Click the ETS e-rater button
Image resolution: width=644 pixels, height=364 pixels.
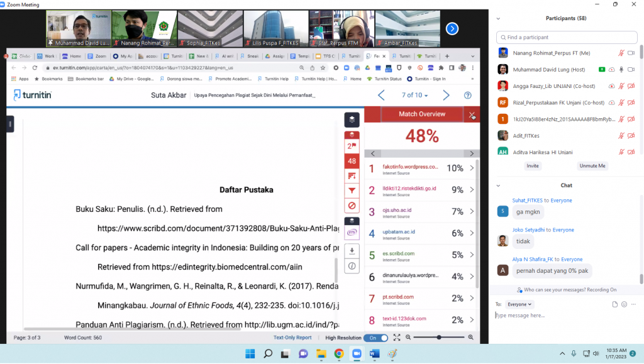click(352, 233)
